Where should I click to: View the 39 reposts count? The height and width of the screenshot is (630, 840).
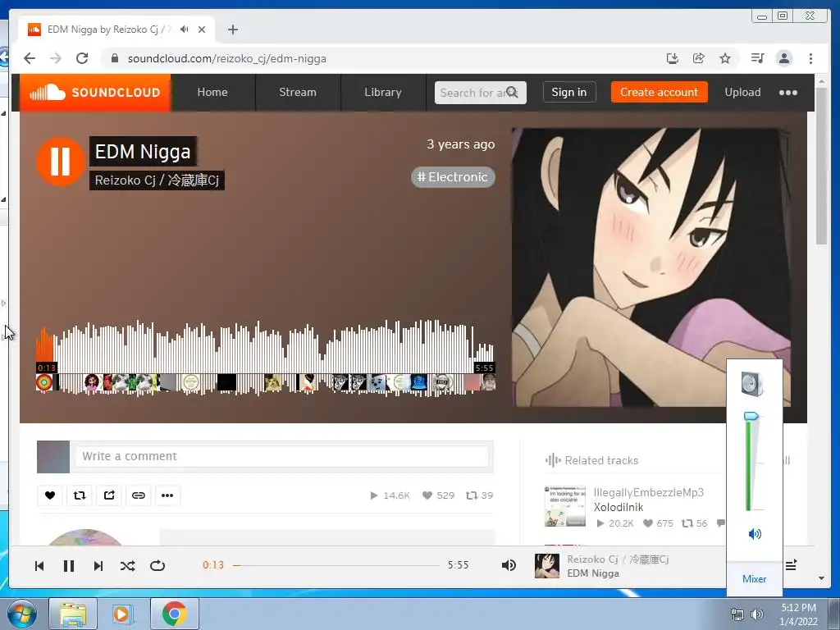point(479,495)
